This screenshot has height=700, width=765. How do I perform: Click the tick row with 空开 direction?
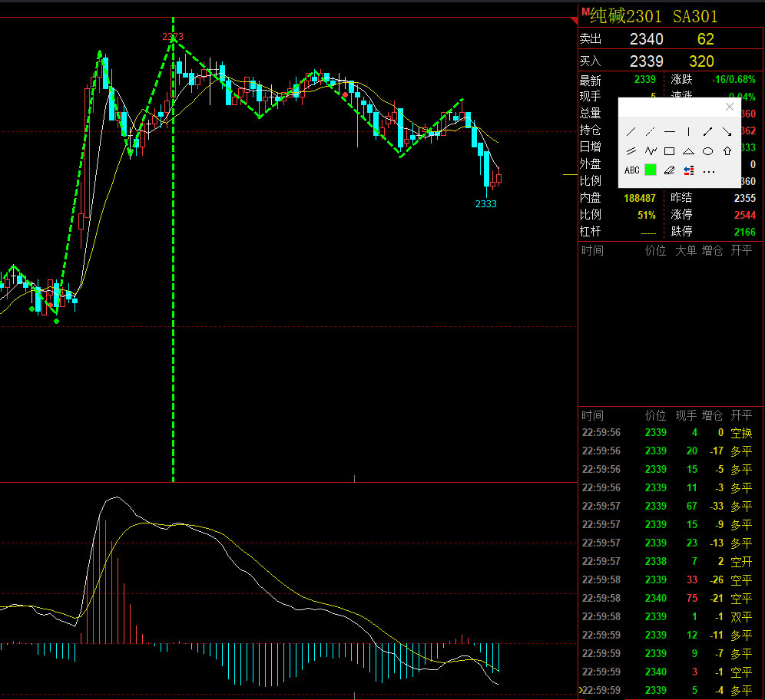tap(670, 562)
